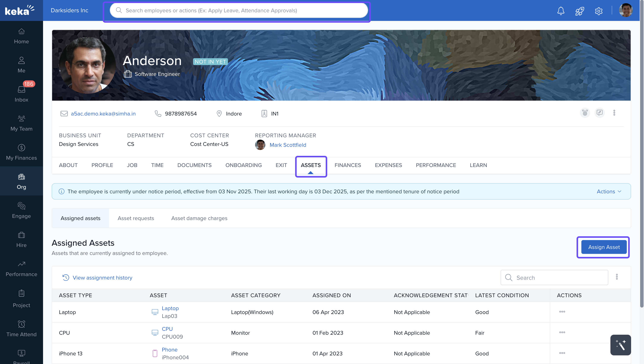Click the praise medal icon

pos(585,113)
